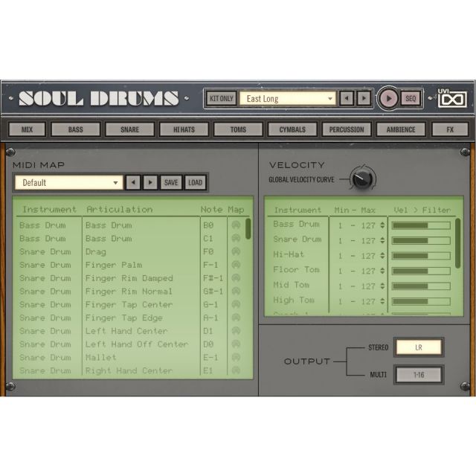Image resolution: width=476 pixels, height=476 pixels.
Task: Select note value F0 in Drag row
Action: 208,251
